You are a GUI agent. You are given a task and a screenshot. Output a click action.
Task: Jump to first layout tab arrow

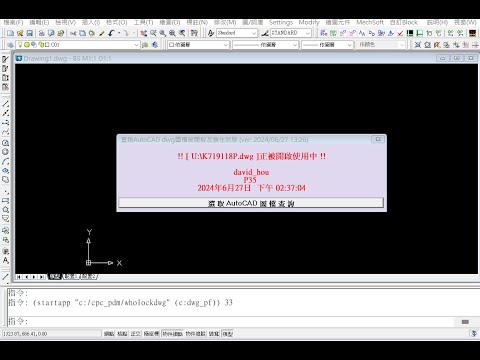point(19,277)
